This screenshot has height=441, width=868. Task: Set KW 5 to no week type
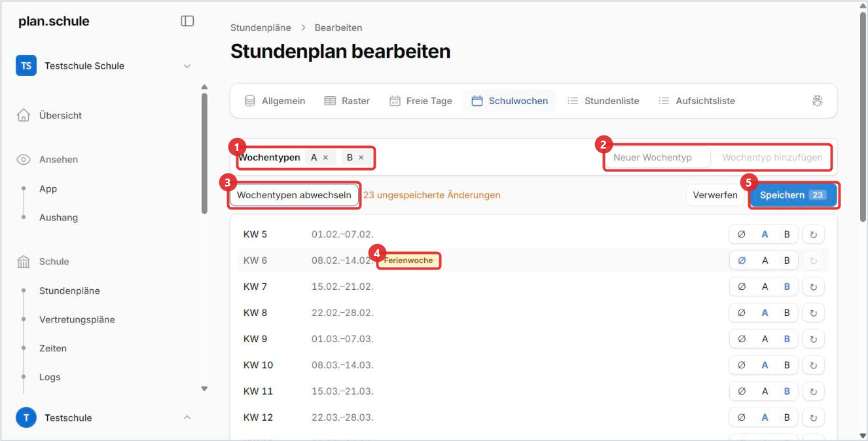(x=742, y=234)
